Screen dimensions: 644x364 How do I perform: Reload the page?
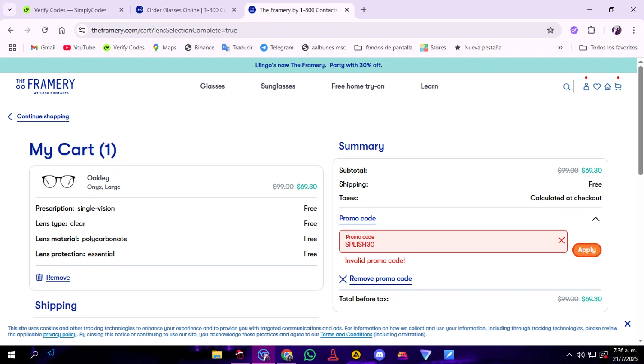coord(45,30)
